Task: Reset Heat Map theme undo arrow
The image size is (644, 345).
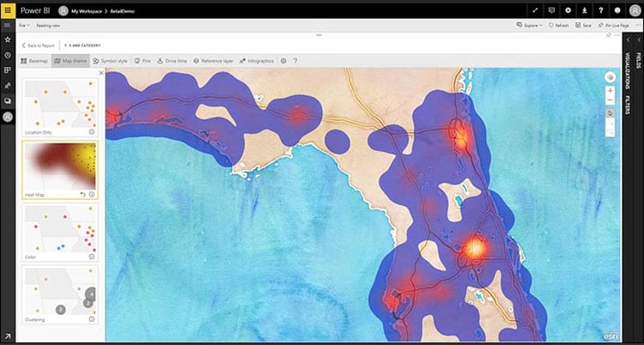Action: point(83,194)
